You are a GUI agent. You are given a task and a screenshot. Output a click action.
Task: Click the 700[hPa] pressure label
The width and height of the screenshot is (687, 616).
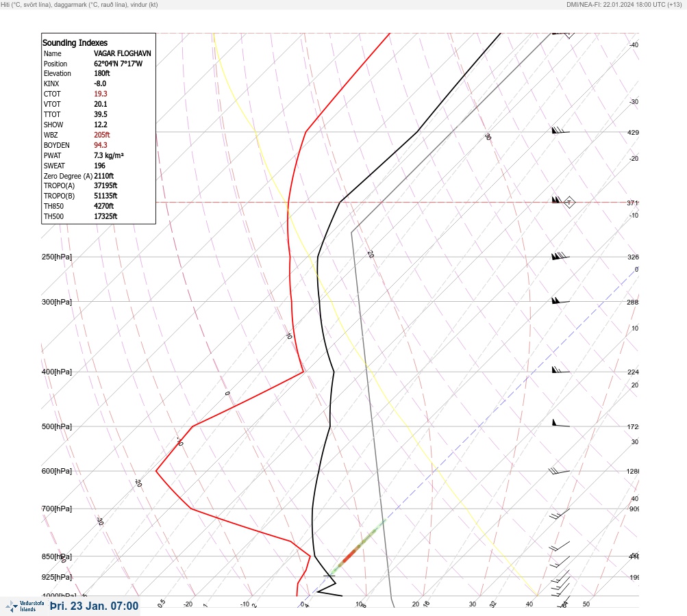pyautogui.click(x=57, y=509)
